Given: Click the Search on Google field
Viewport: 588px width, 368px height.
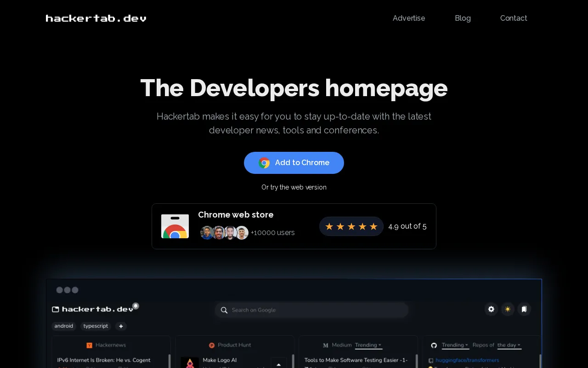Looking at the screenshot, I should point(311,310).
